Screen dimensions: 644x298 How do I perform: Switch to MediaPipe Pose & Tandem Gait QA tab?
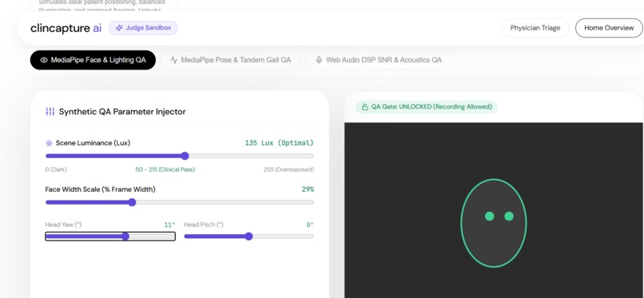pos(230,60)
